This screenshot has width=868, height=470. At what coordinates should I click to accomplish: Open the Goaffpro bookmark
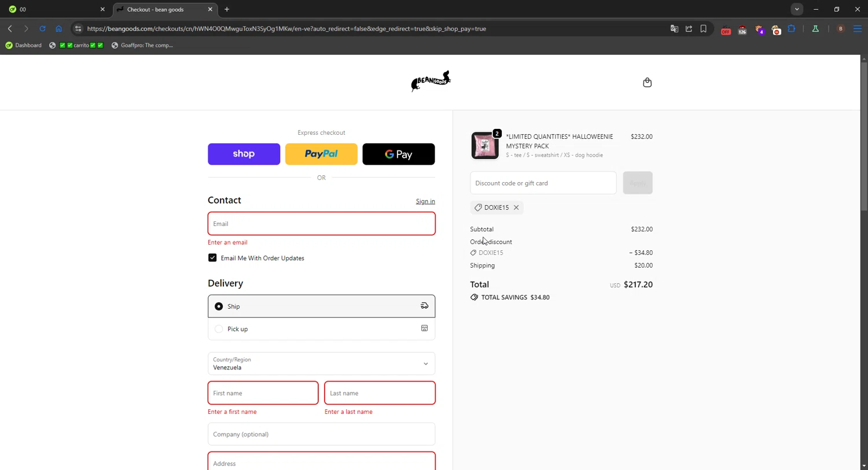(142, 45)
